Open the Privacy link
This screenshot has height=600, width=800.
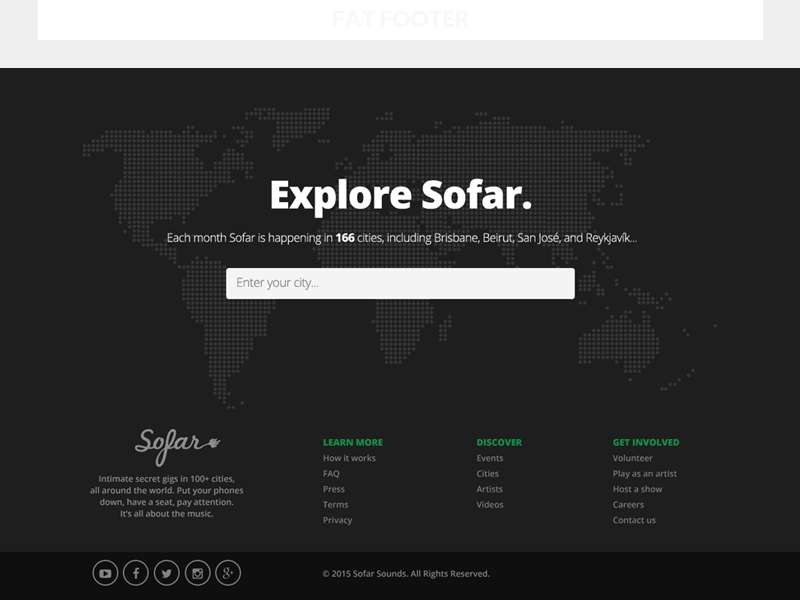pos(336,520)
